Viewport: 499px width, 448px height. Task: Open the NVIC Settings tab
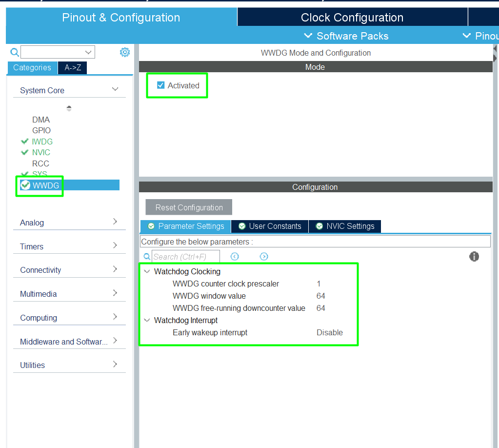point(345,226)
